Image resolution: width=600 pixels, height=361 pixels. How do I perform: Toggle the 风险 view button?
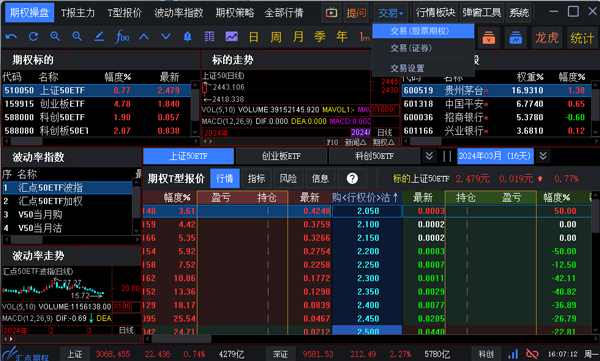(288, 178)
